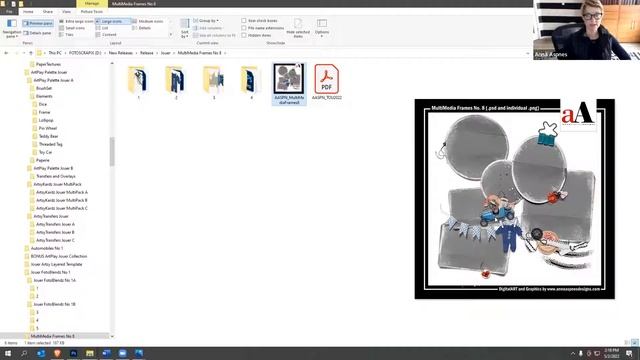Click This PC in address bar

pos(55,53)
